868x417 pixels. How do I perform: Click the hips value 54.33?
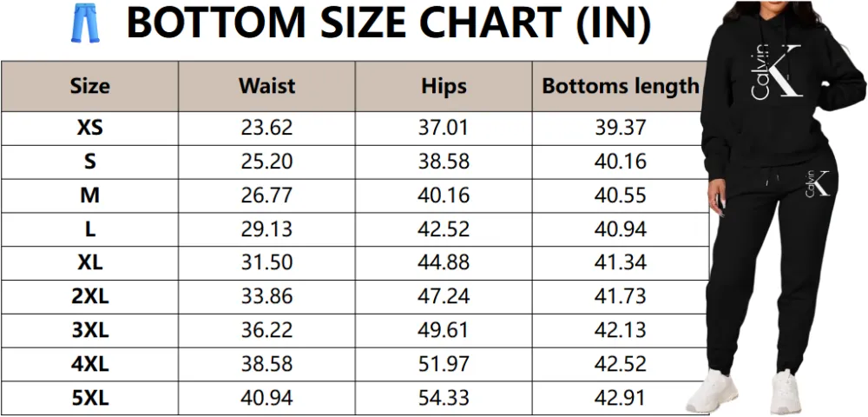coord(444,399)
